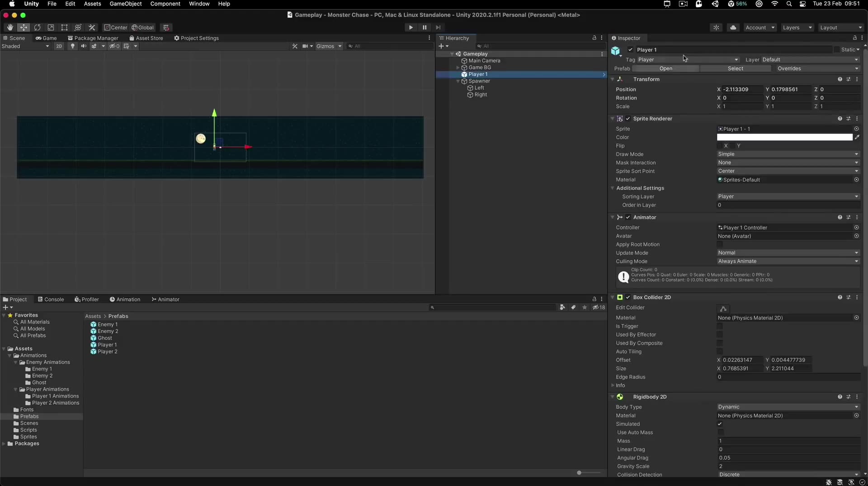Select the Rect Transform tool
Image resolution: width=868 pixels, height=486 pixels.
(64, 28)
